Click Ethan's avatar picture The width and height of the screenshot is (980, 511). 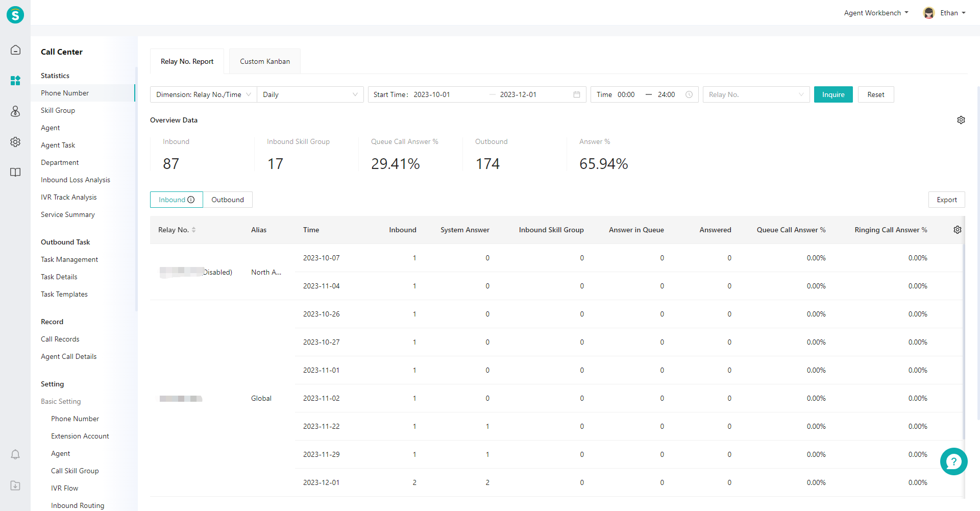tap(929, 13)
